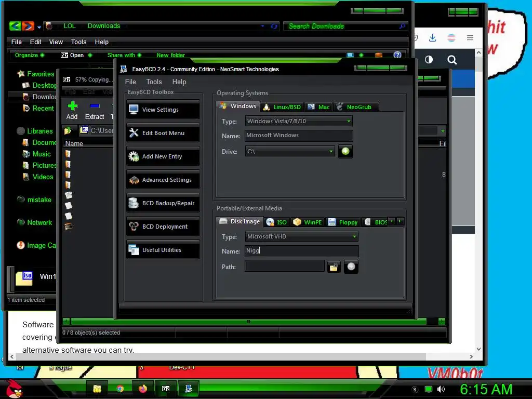Click the 7-Zip Add button
532x399 pixels.
point(72,111)
